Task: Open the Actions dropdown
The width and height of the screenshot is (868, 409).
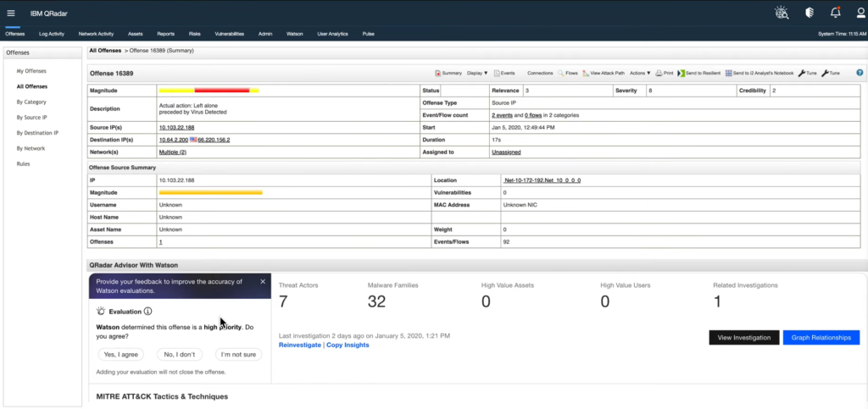Action: pos(640,73)
